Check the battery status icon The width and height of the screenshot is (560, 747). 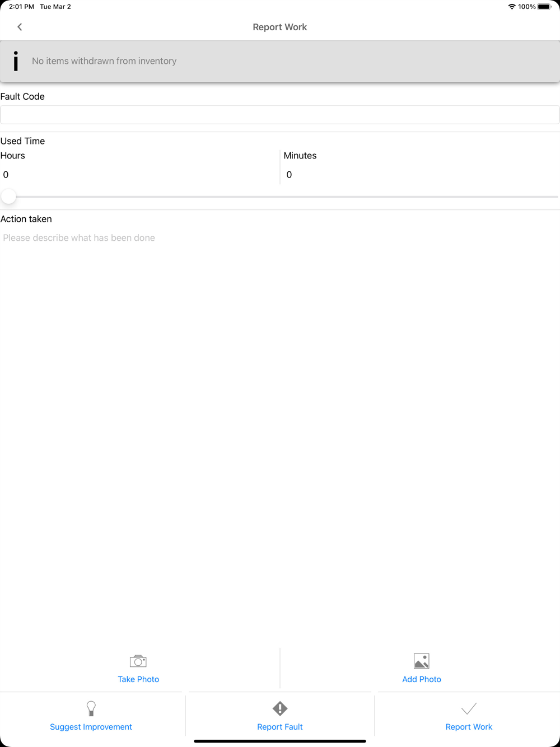coord(544,7)
